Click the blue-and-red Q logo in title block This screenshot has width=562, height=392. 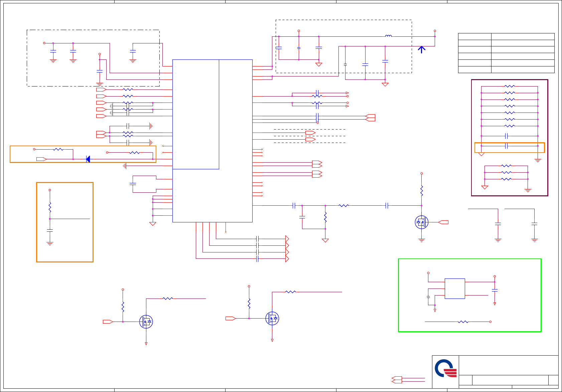[446, 369]
